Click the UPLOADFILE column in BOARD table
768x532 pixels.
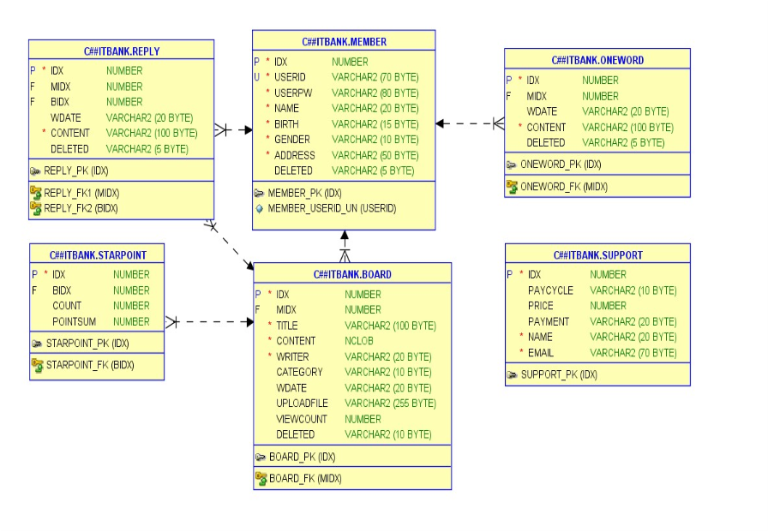click(x=302, y=403)
